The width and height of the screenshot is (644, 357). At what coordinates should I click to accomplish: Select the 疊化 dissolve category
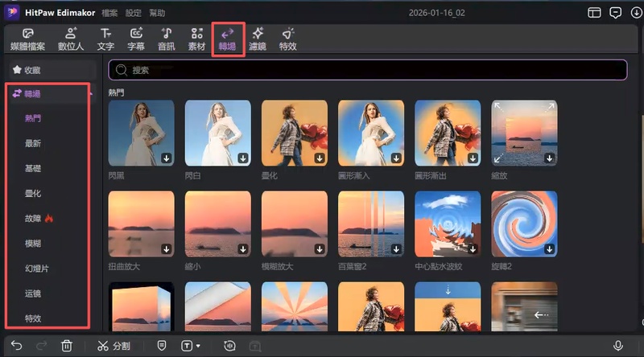[x=33, y=194]
